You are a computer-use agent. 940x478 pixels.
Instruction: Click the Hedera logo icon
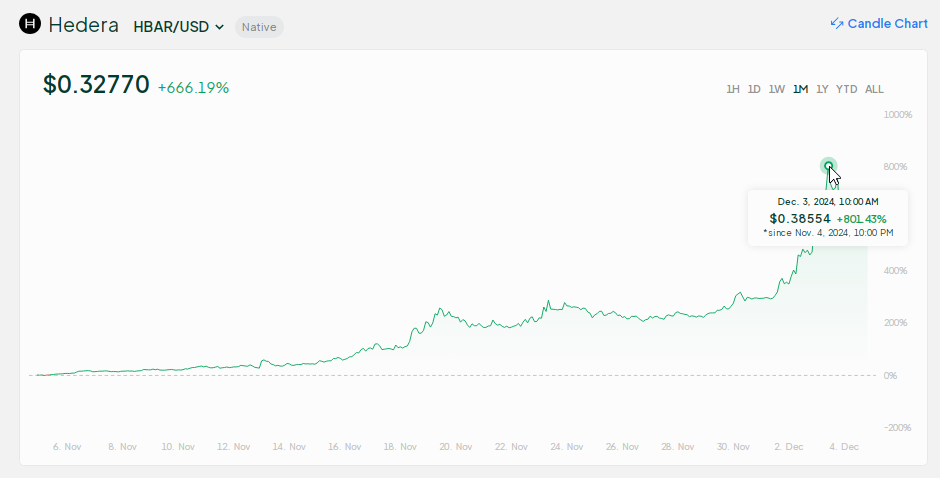coord(30,24)
